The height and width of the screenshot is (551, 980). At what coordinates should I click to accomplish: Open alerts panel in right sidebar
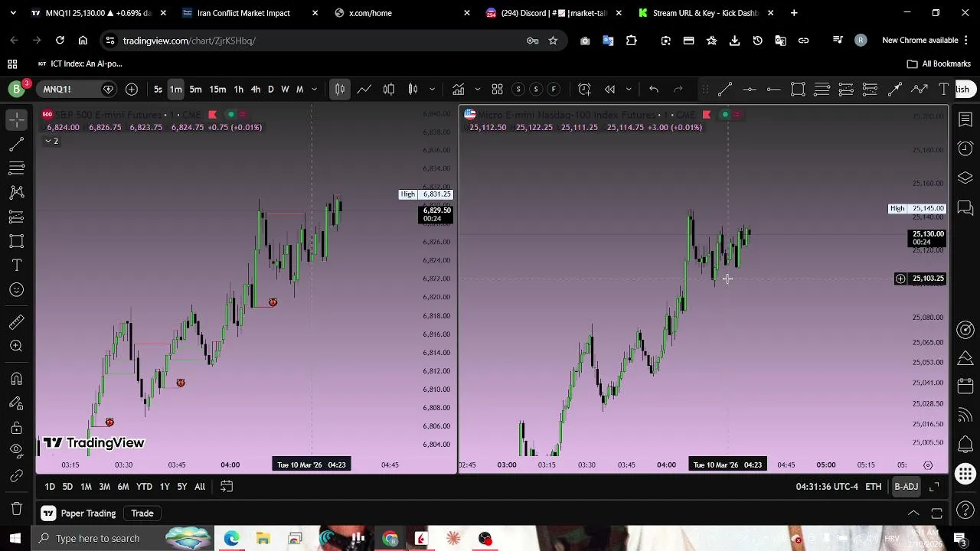pos(965,148)
